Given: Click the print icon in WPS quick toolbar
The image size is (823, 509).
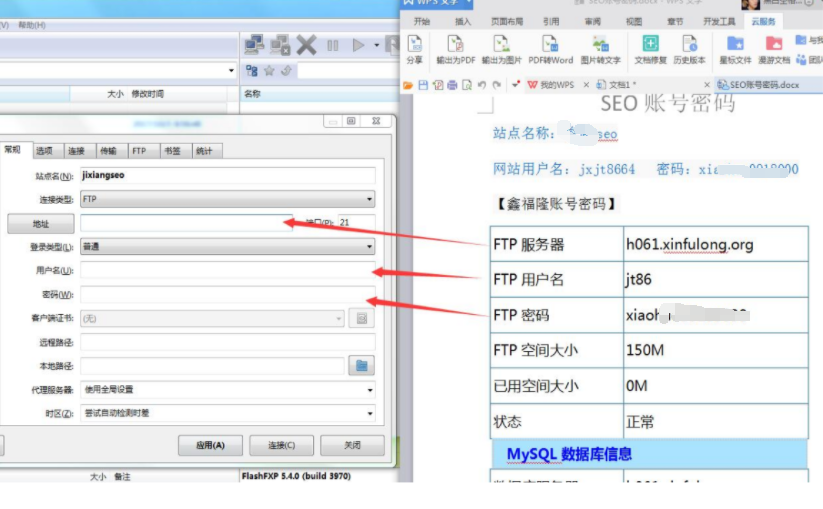Looking at the screenshot, I should click(452, 85).
